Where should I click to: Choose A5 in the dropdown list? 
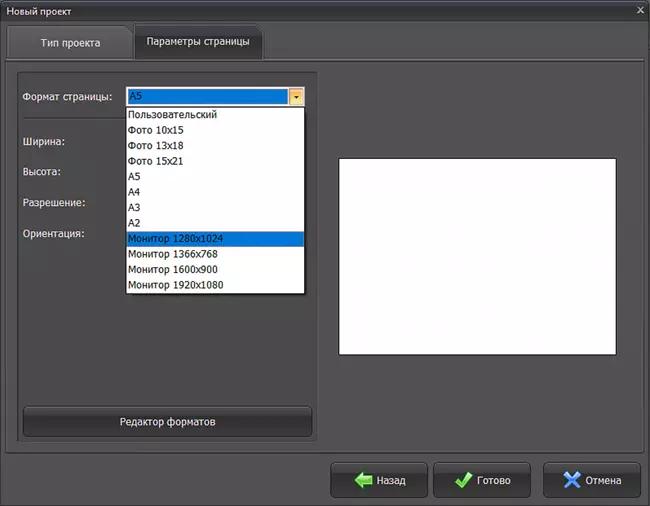(215, 177)
